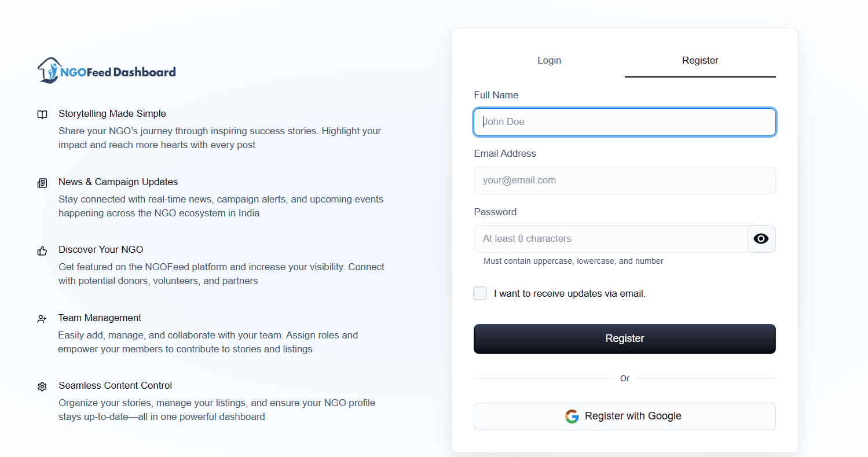Click the gear icon beside Seamless Content Control
This screenshot has width=868, height=457.
(x=42, y=386)
